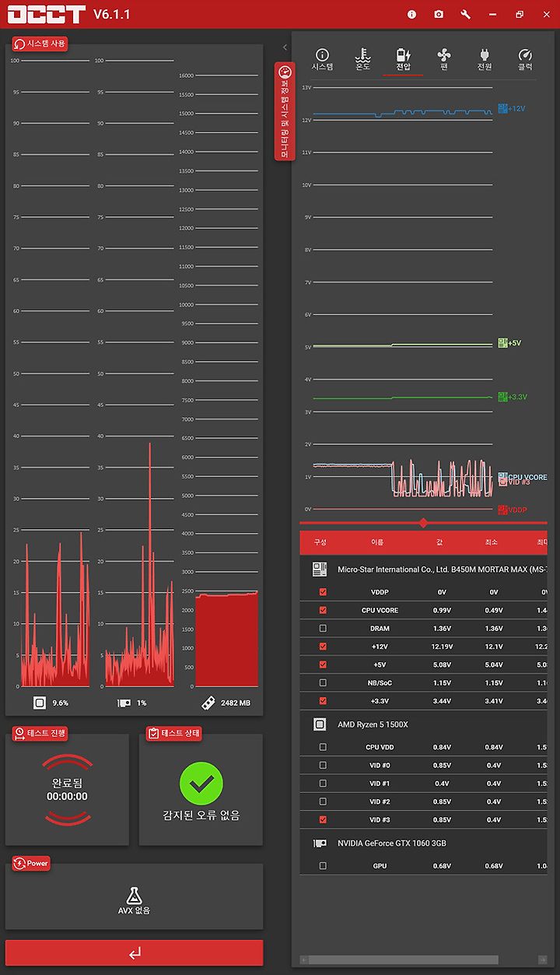
Task: Enable the NB/SoC checkbox
Action: 323,682
